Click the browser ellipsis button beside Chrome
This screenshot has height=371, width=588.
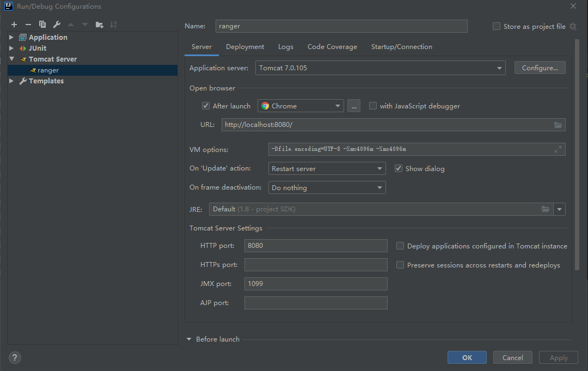click(x=354, y=106)
